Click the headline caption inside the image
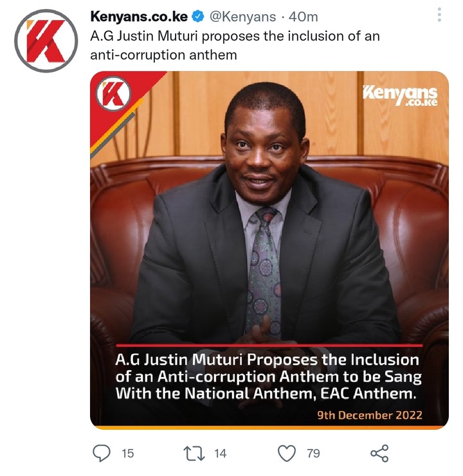The image size is (463, 476). pos(268,376)
